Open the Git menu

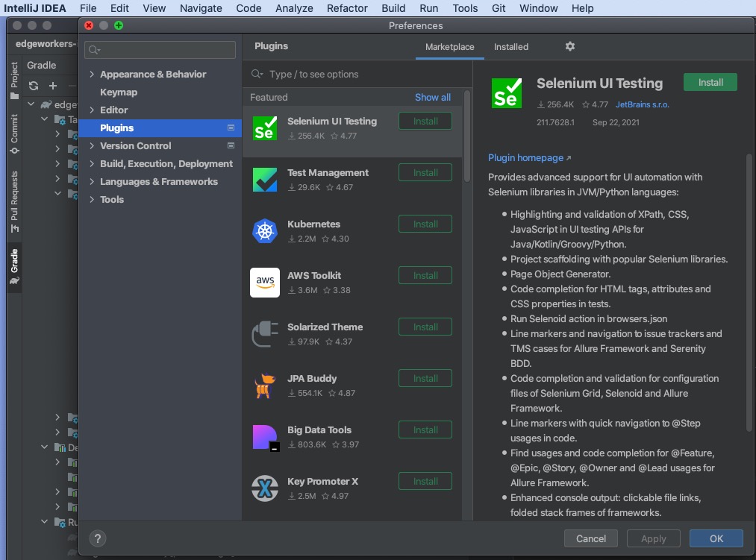(x=499, y=8)
